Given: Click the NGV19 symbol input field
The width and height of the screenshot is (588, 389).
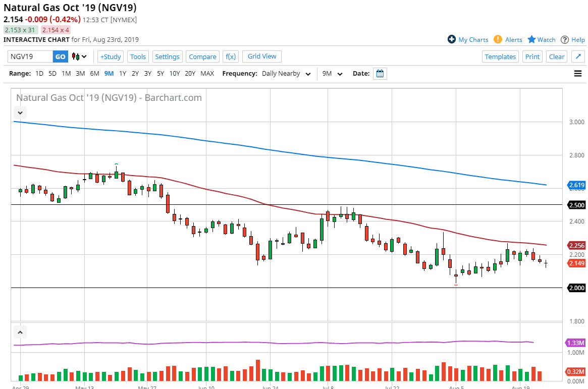Looking at the screenshot, I should point(30,57).
